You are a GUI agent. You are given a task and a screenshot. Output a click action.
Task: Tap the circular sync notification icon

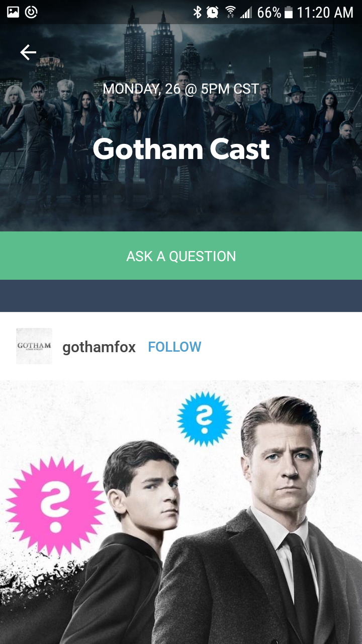[x=31, y=12]
